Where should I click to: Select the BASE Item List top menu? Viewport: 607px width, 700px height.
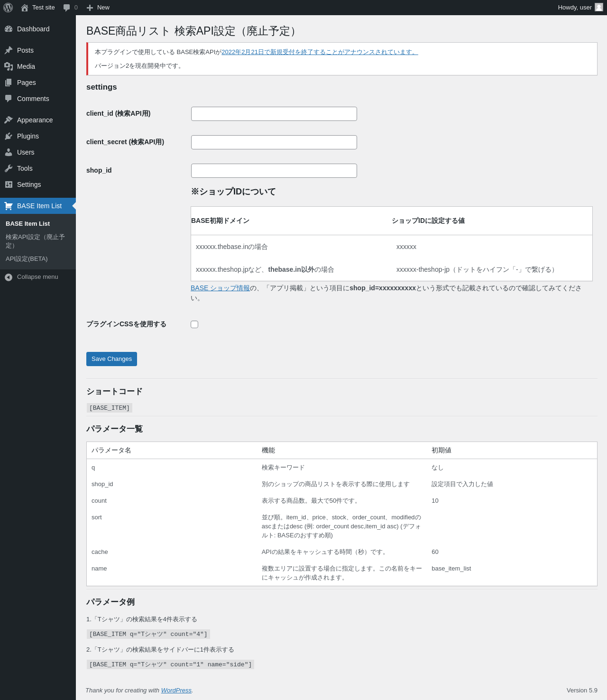(x=38, y=206)
